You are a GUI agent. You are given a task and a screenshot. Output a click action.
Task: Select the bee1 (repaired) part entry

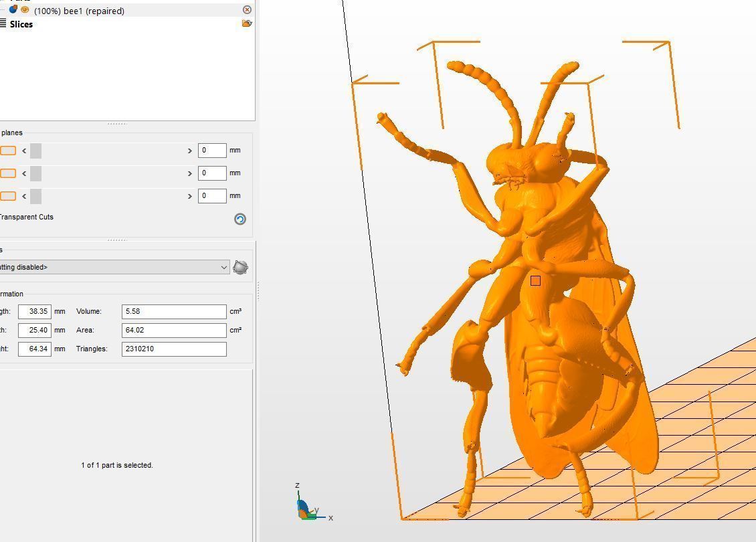coord(79,11)
